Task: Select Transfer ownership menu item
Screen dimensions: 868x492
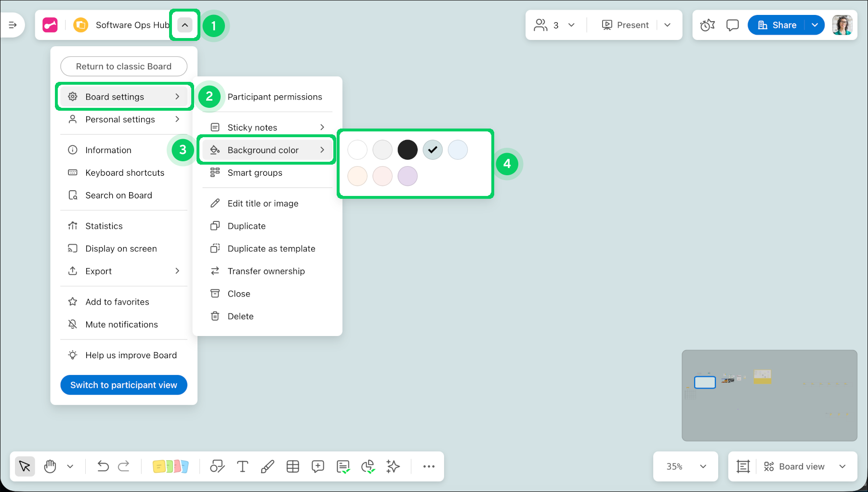Action: pos(266,271)
